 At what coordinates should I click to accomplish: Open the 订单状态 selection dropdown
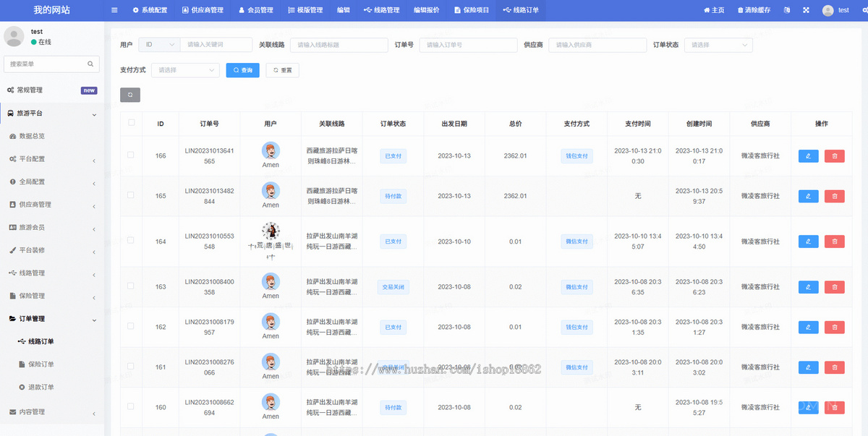coord(718,45)
